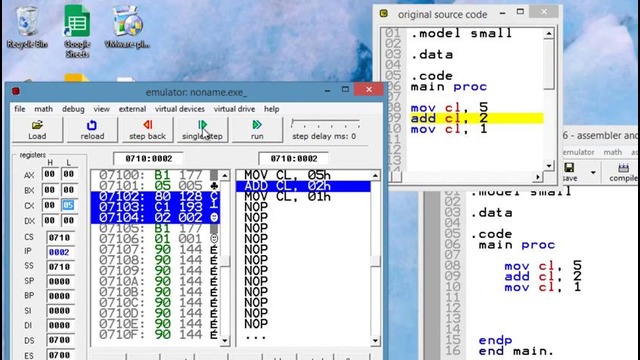The width and height of the screenshot is (640, 360).
Task: Click the DX low byte register field
Action: click(69, 220)
